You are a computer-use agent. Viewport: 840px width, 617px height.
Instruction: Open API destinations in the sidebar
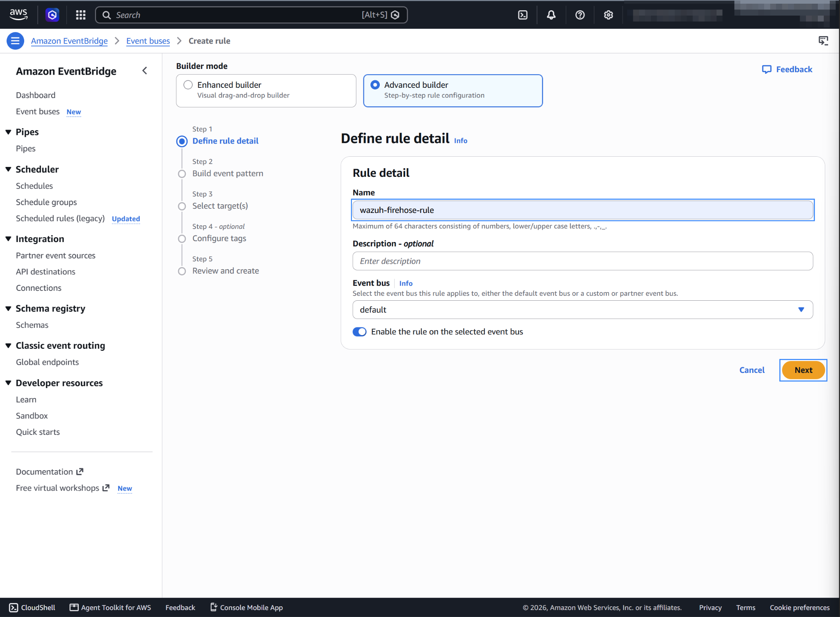(x=46, y=272)
